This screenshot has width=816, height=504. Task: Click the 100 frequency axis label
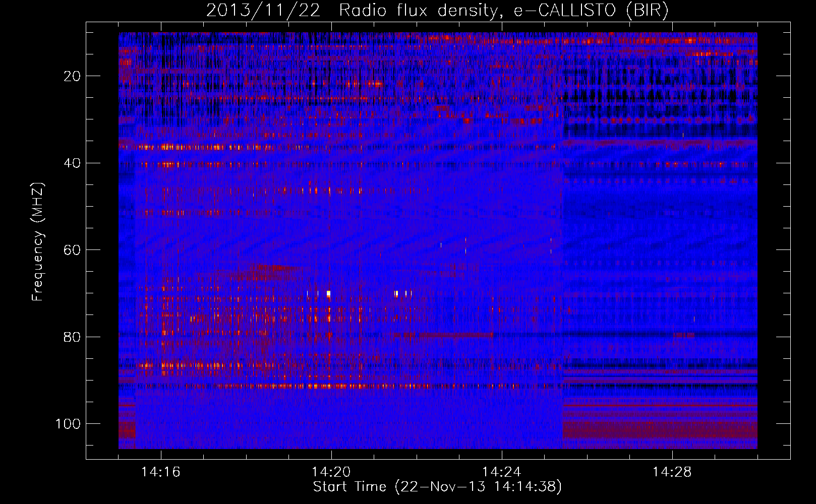point(68,424)
